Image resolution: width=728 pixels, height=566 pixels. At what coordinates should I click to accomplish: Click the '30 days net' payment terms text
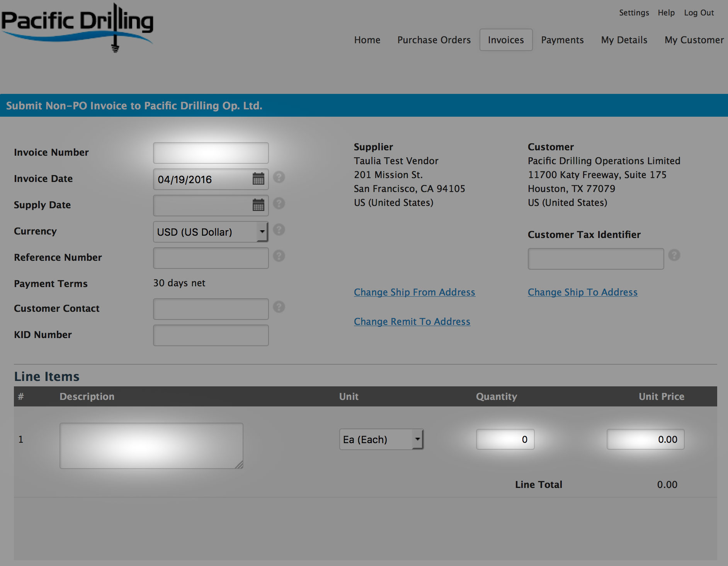[179, 283]
